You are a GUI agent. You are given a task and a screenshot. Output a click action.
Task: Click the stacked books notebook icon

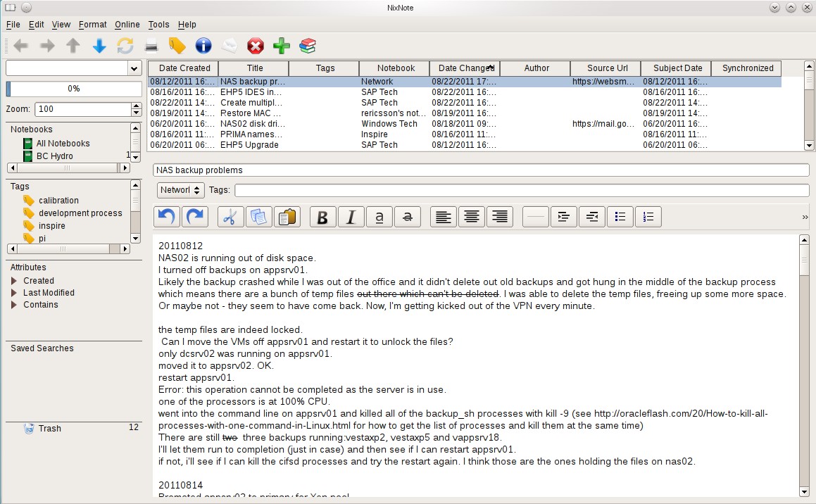[x=308, y=46]
